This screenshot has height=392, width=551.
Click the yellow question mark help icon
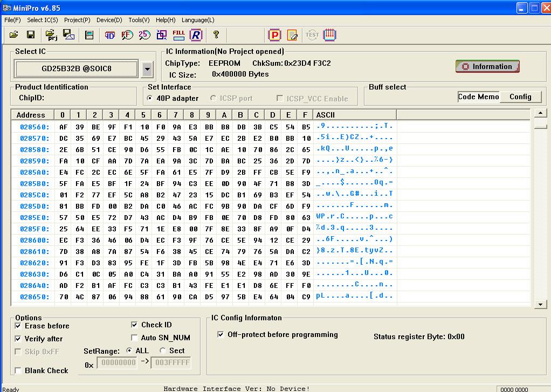216,35
